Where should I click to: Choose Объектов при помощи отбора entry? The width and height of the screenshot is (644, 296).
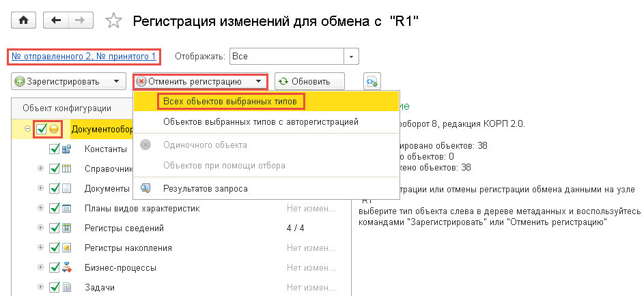[266, 166]
